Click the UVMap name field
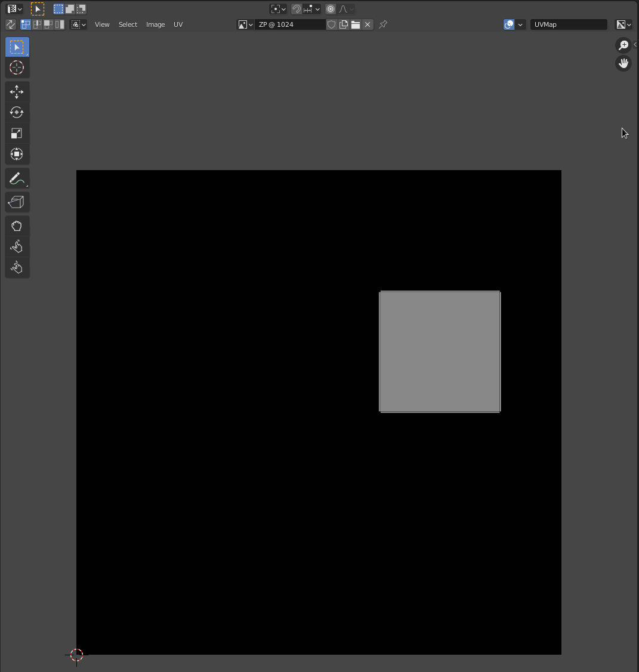Screen dimensions: 639x672 pyautogui.click(x=569, y=24)
